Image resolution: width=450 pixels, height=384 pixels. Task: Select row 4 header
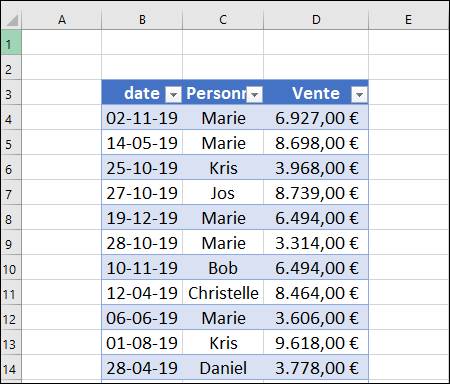[x=11, y=117]
